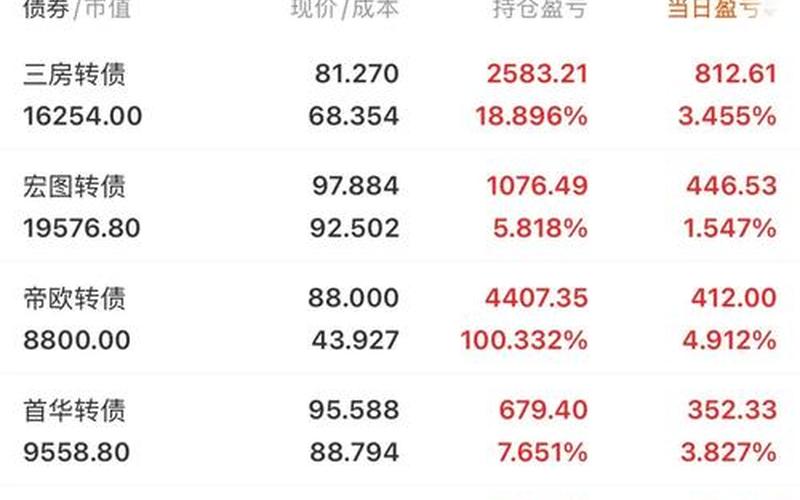Click 帝欧转债 current price 88.000
Viewport: 800px width, 500px height.
355,298
